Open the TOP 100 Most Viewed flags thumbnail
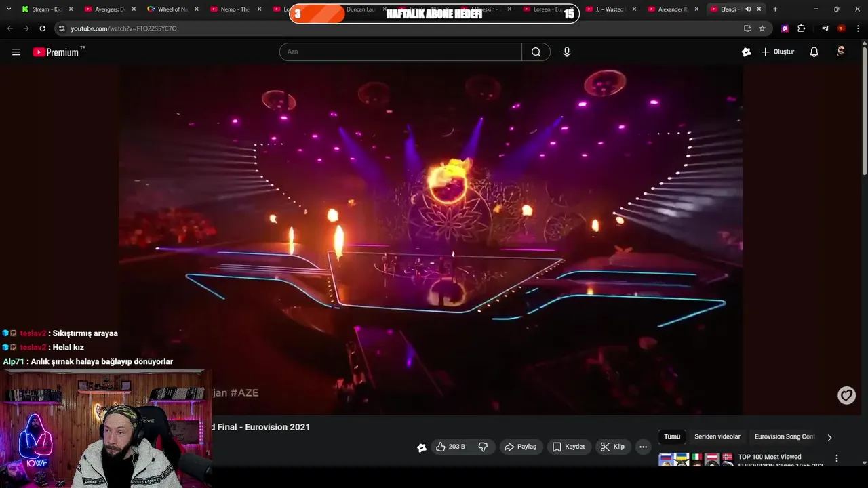868x488 pixels. tap(696, 460)
